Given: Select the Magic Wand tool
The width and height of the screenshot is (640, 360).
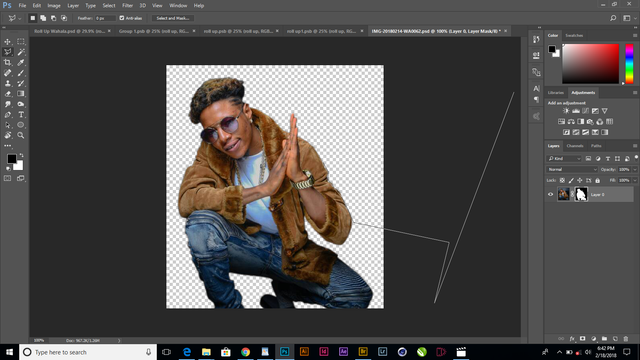Looking at the screenshot, I should (x=21, y=52).
